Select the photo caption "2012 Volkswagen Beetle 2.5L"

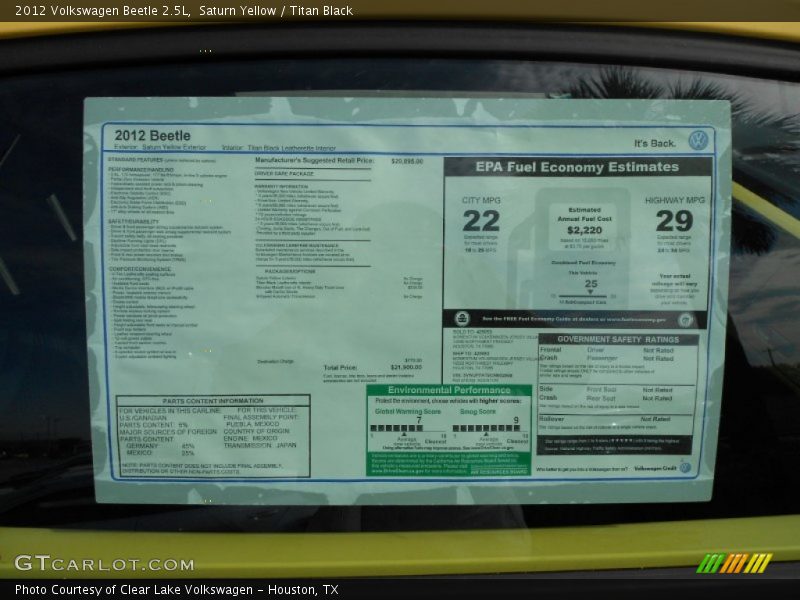103,11
